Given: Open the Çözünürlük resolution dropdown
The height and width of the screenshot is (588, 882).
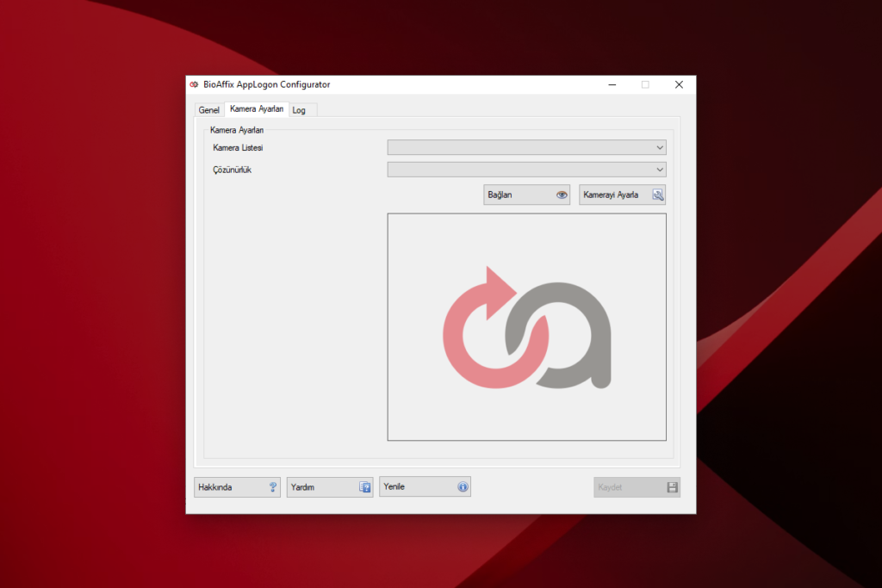Looking at the screenshot, I should [526, 170].
